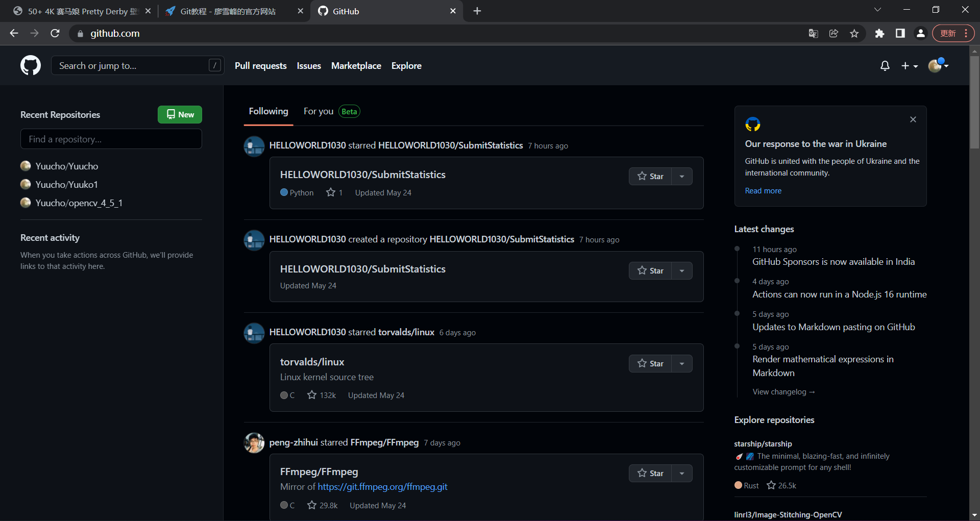Click the peng-zhihui avatar
Screen dimensions: 980x521
254,443
